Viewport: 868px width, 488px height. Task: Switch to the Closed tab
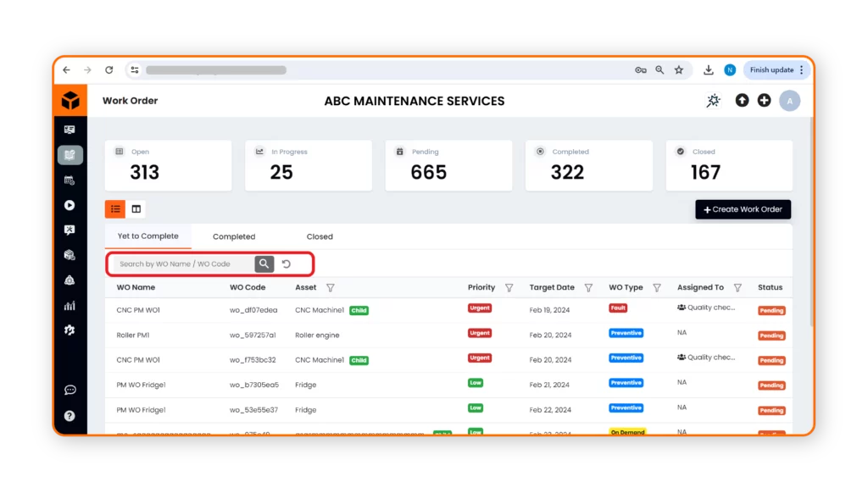coord(320,237)
